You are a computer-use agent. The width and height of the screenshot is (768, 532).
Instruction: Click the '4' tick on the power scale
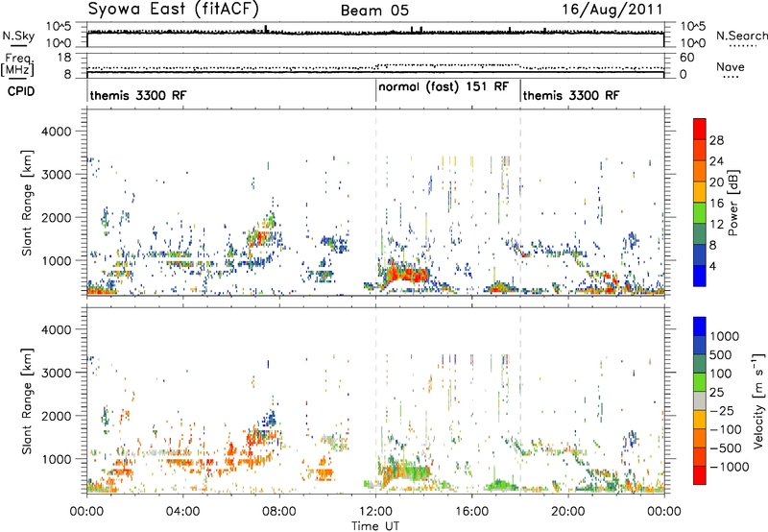click(712, 266)
